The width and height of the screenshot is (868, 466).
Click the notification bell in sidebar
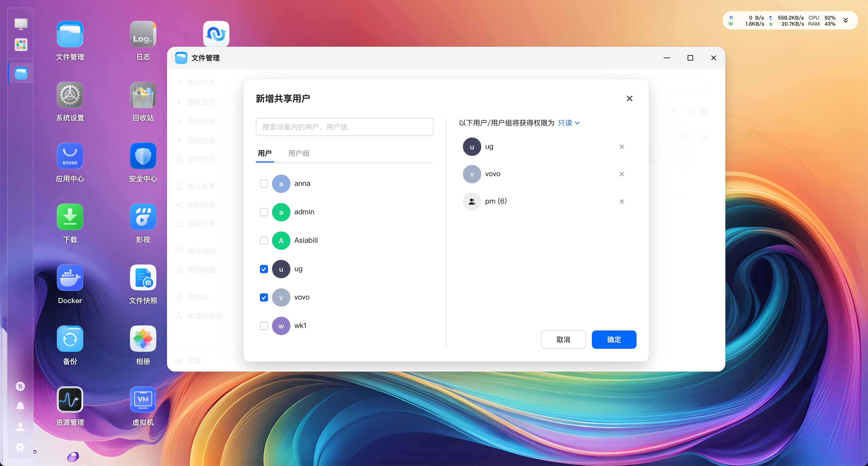[20, 406]
